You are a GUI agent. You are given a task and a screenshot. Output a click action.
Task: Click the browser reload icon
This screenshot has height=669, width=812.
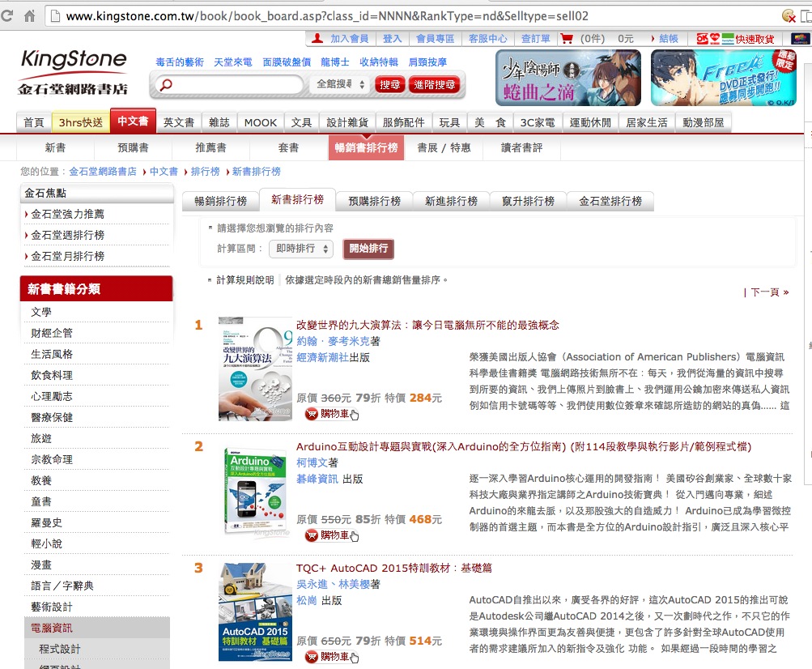(x=6, y=15)
